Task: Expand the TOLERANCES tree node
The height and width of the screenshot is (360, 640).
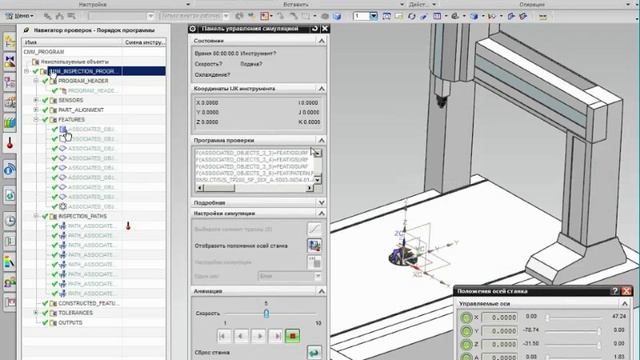Action: [36, 313]
